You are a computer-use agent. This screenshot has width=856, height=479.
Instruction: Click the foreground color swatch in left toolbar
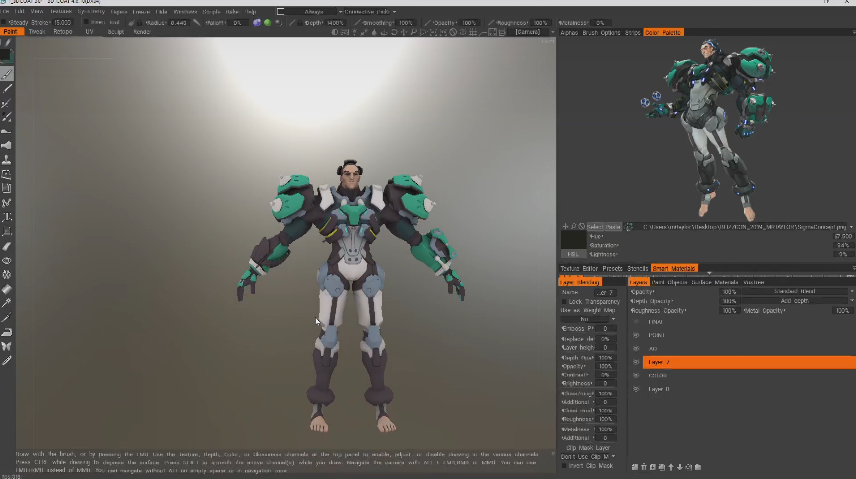(x=6, y=55)
